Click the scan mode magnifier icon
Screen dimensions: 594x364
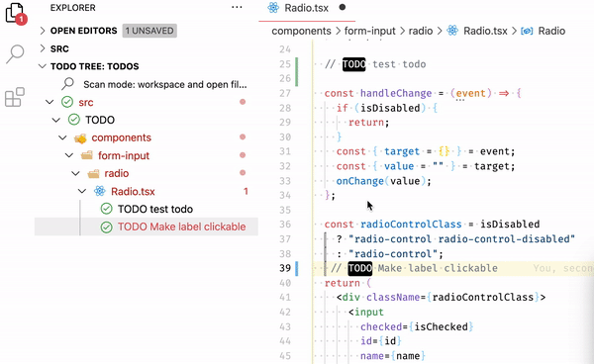click(x=67, y=84)
